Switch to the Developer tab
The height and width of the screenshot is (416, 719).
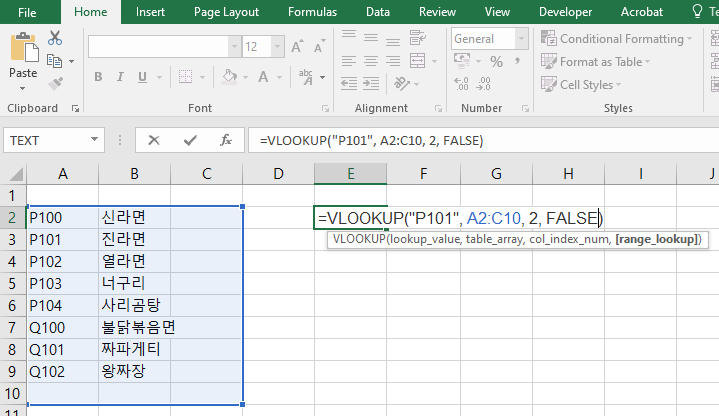click(565, 12)
